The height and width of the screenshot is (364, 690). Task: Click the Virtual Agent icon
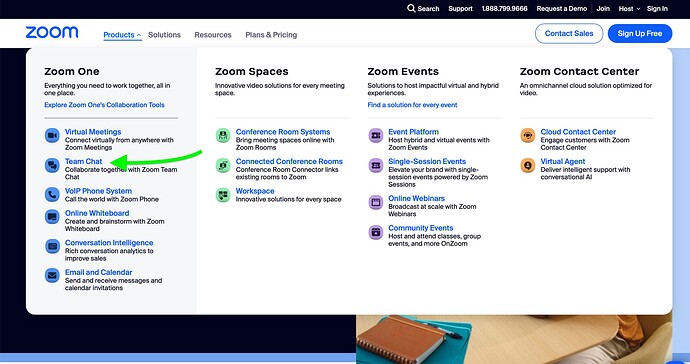tap(528, 165)
